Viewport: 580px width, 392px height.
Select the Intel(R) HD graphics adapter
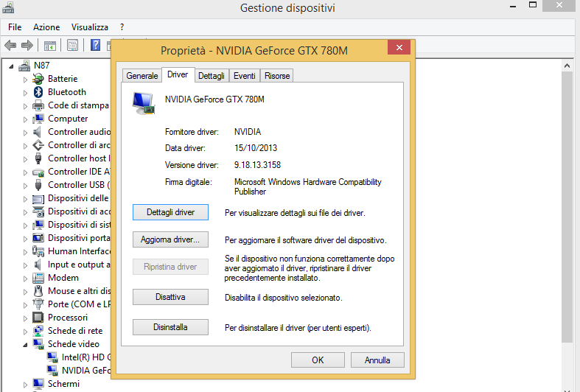(80, 357)
